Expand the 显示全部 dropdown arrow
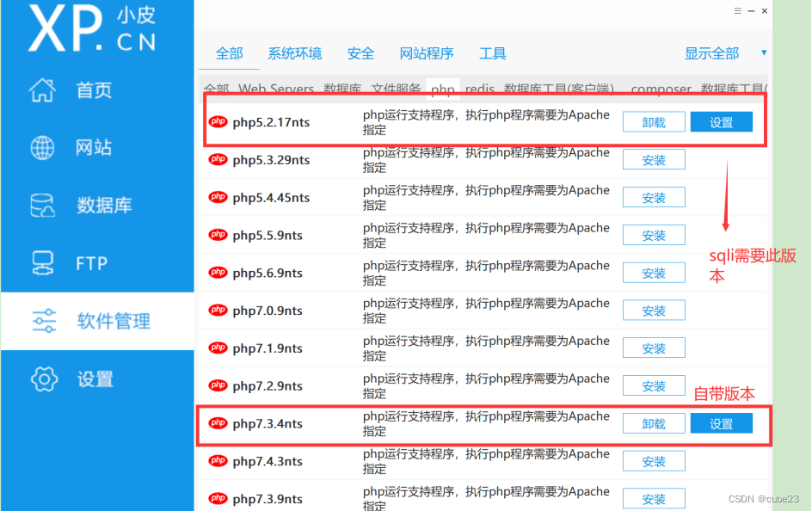 pos(764,52)
